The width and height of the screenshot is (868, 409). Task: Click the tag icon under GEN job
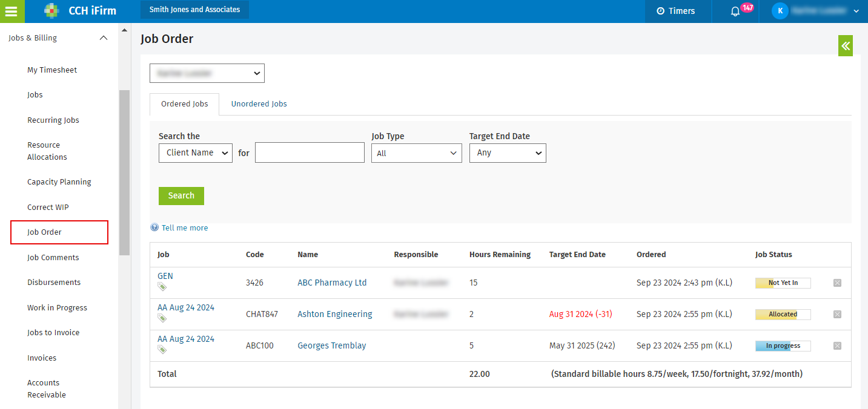click(162, 287)
